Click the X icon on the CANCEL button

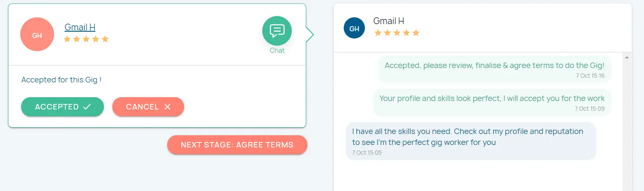(x=167, y=107)
